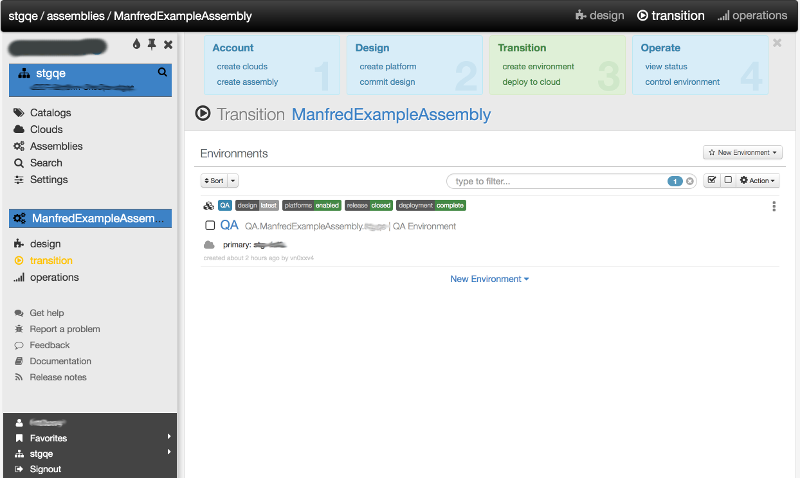Click the select-all checked box button

click(x=711, y=181)
